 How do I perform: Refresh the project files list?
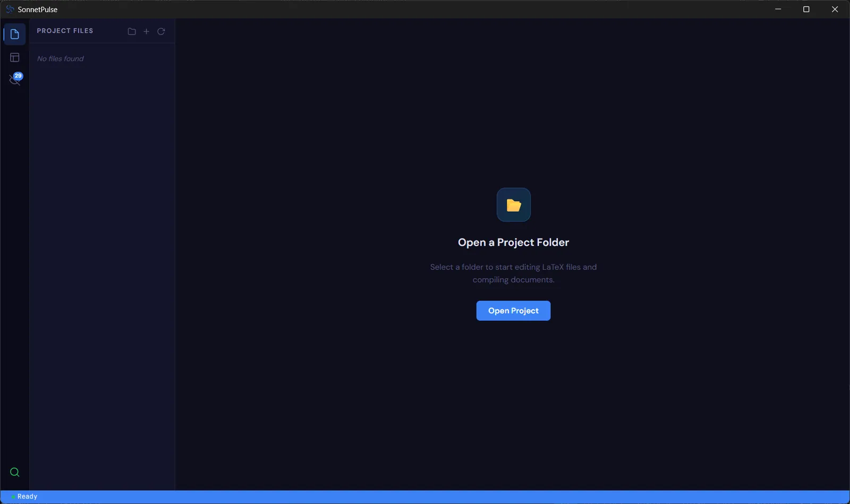tap(161, 31)
